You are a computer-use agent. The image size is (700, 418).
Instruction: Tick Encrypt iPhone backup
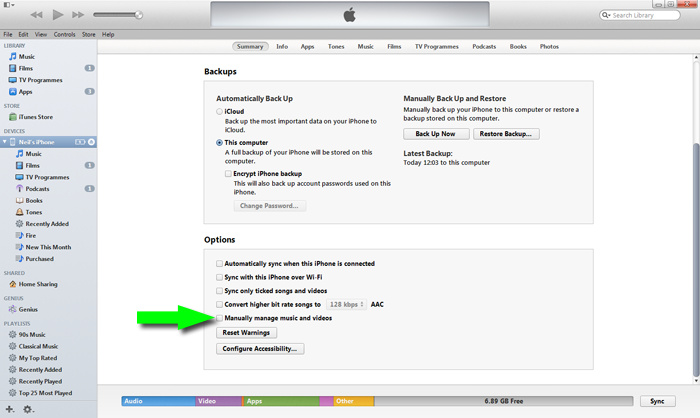[x=228, y=174]
